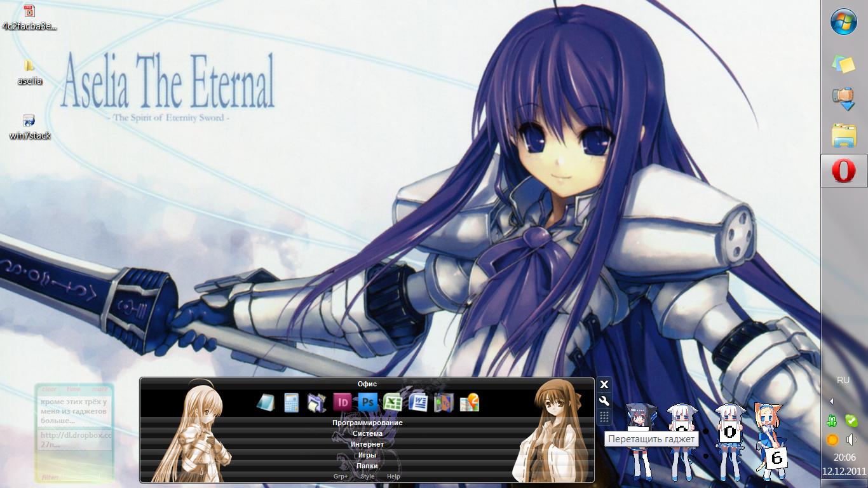The image size is (868, 488).
Task: Open the download arrow taskbar icon
Action: pyautogui.click(x=844, y=99)
